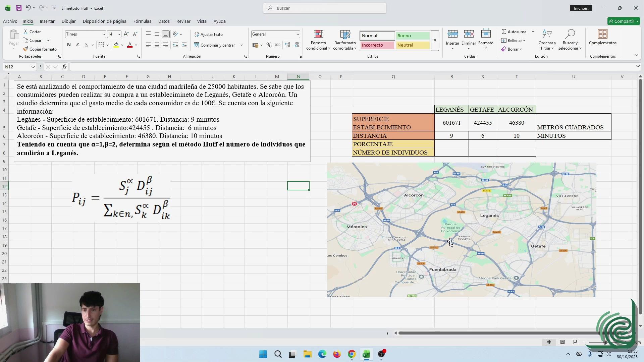Click the Ordenar y filtrar icon

pyautogui.click(x=547, y=34)
